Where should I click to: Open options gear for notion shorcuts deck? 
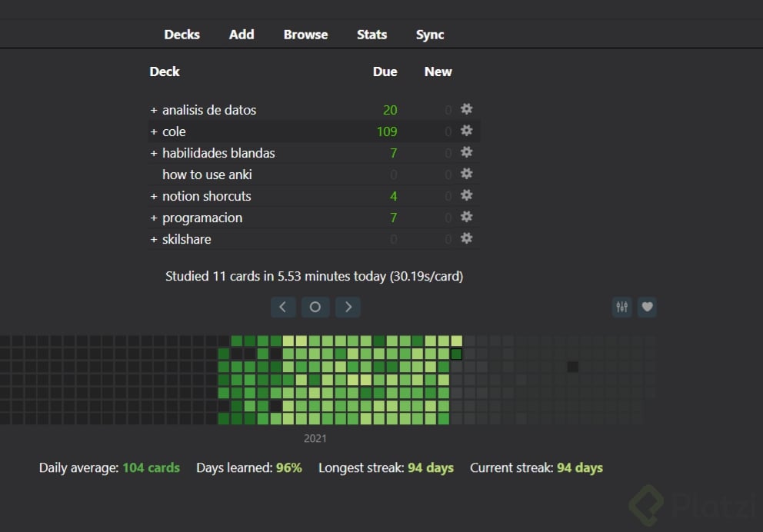point(466,195)
